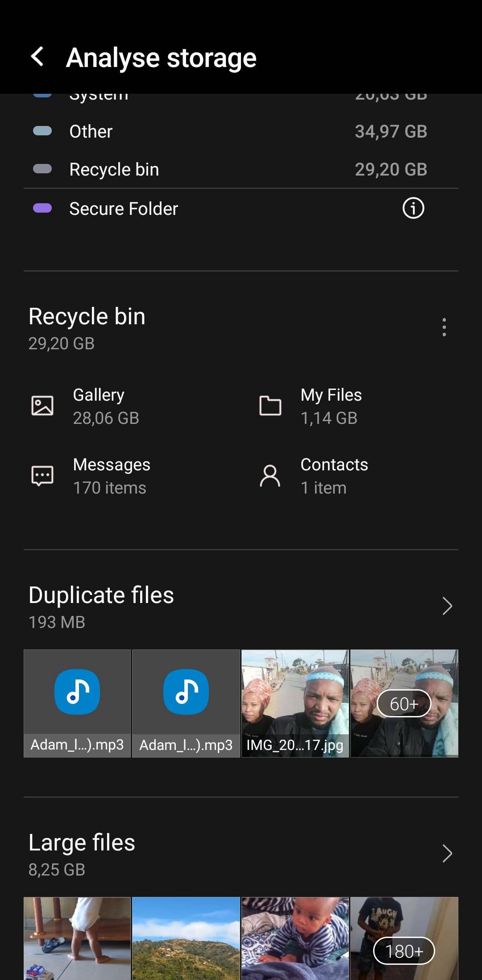Tap the 180+ more large files badge

pos(404,951)
